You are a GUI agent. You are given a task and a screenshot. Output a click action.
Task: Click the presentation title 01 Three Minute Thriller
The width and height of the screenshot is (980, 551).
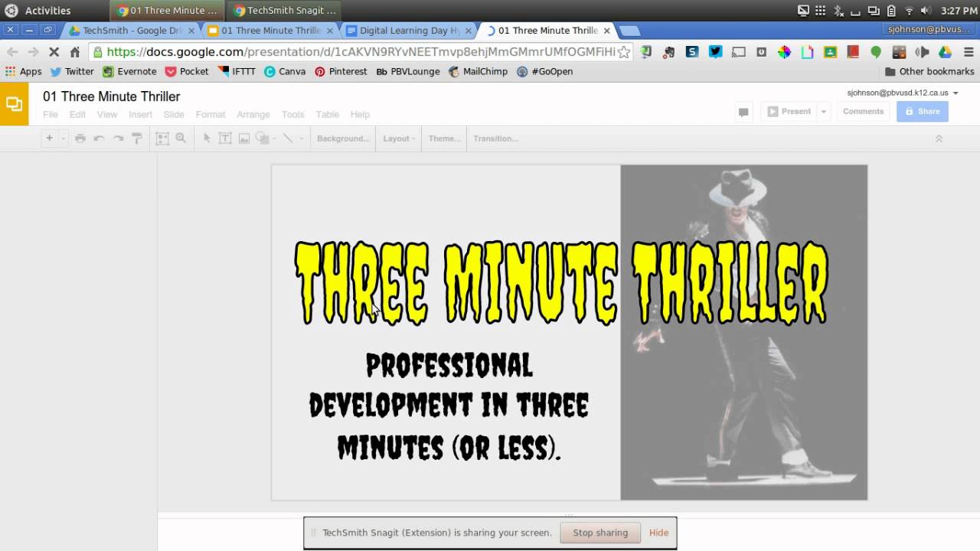coord(112,96)
